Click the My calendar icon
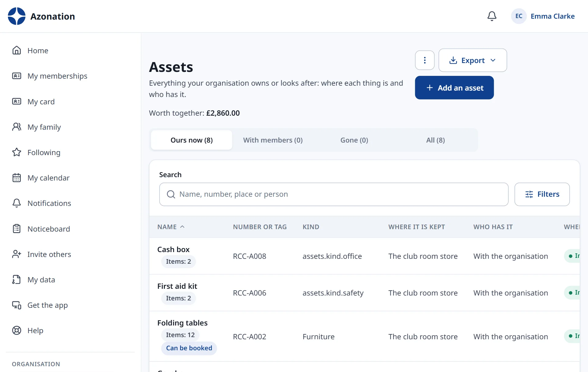This screenshot has height=372, width=588. tap(17, 178)
